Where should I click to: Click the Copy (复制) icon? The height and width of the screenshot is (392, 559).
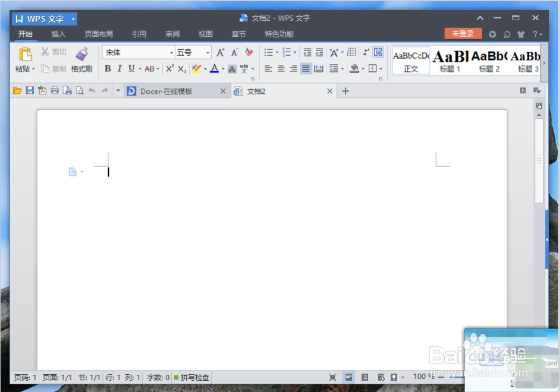point(45,69)
